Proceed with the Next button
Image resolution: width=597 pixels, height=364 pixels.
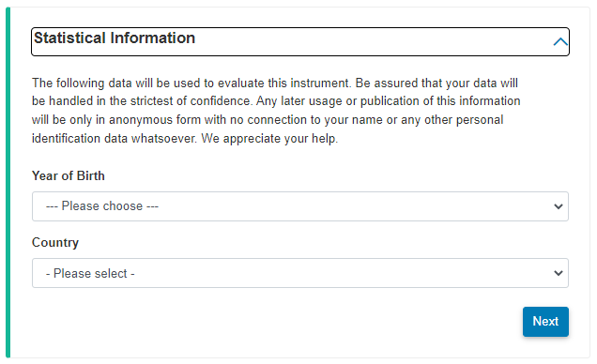pyautogui.click(x=545, y=322)
